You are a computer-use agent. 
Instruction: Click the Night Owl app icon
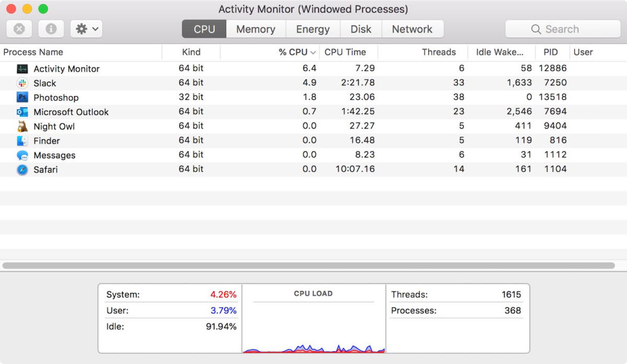point(22,126)
